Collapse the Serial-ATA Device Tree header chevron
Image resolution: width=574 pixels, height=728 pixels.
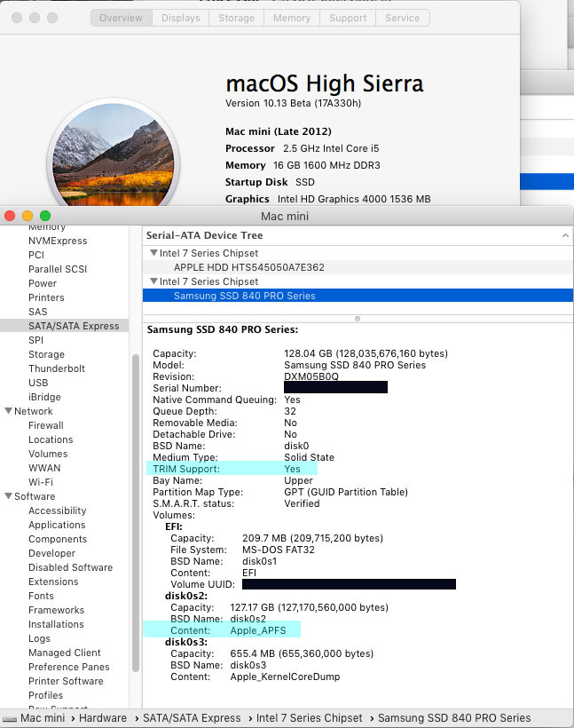coord(565,235)
